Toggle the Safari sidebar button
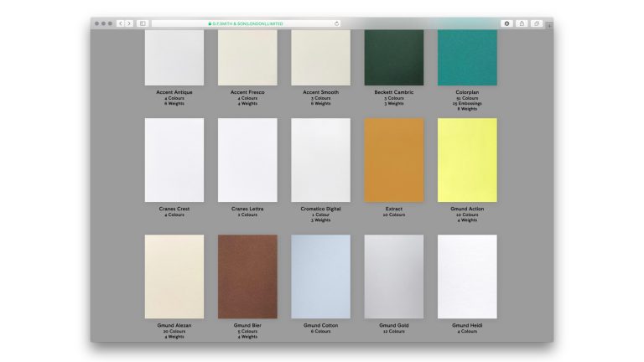This screenshot has width=644, height=362. coord(143,23)
